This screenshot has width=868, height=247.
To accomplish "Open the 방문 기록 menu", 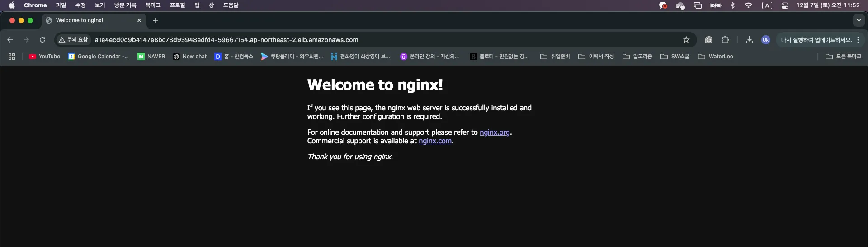I will (x=125, y=5).
